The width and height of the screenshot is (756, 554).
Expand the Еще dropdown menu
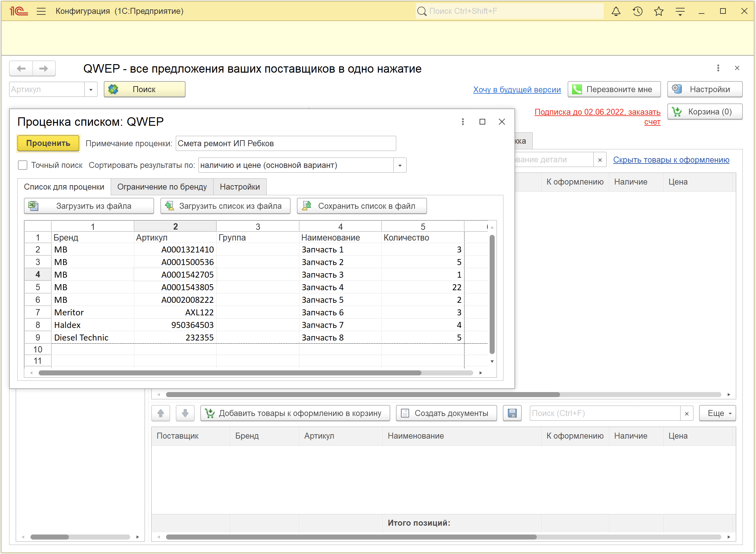click(x=717, y=413)
